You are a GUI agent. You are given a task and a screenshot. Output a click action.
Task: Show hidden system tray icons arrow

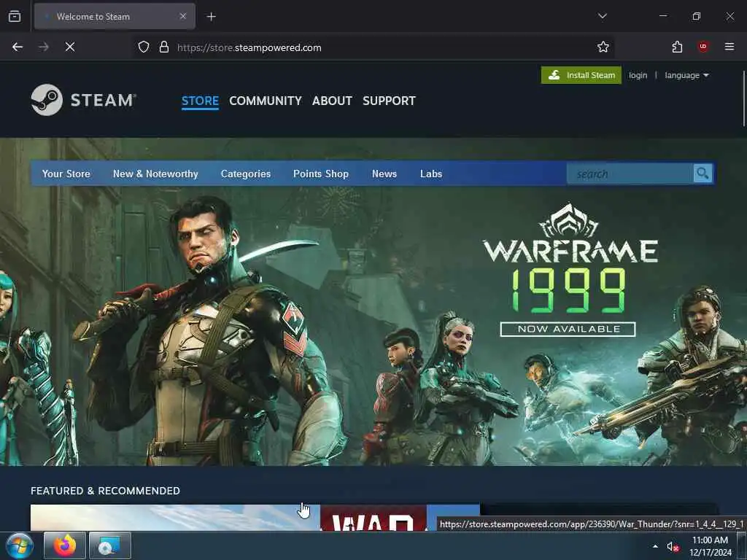[x=656, y=546]
